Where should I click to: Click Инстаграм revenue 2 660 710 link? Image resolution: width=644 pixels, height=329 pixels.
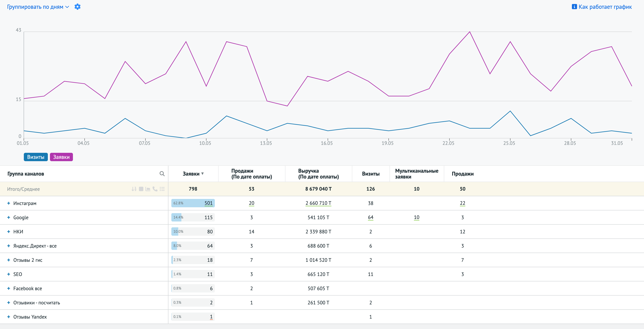coord(318,203)
